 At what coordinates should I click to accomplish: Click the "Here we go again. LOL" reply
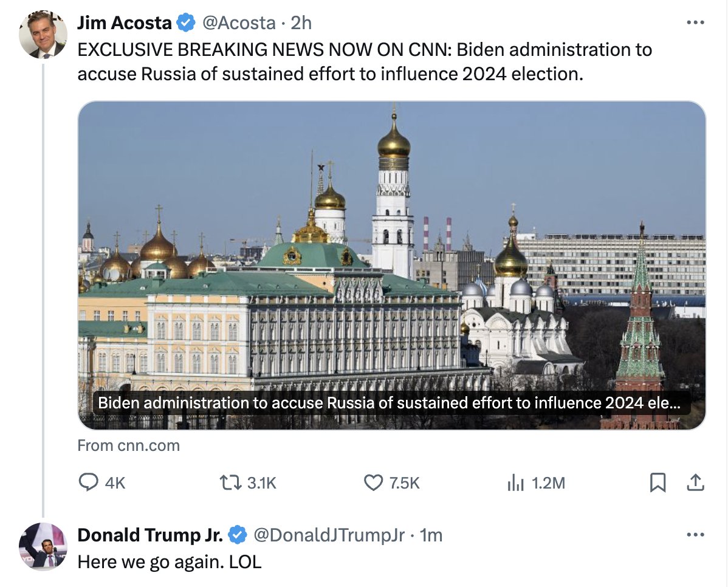coord(170,561)
